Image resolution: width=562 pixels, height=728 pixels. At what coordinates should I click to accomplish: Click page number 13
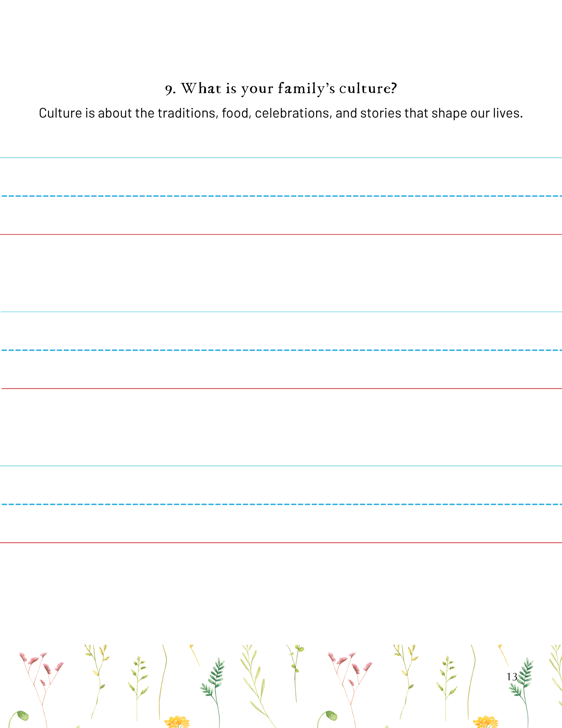coord(512,677)
